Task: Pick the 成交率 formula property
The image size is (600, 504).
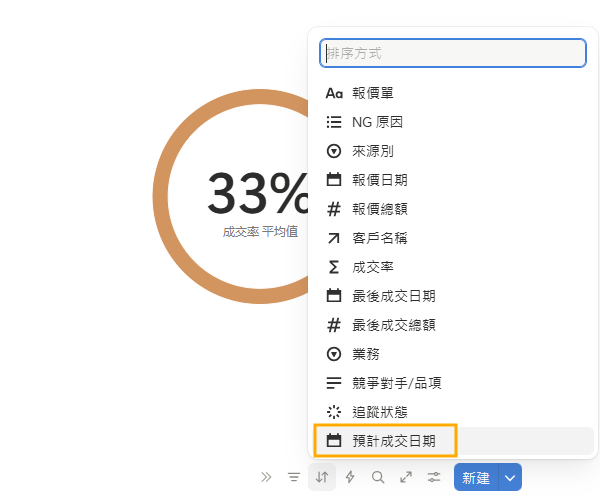Action: [x=373, y=267]
